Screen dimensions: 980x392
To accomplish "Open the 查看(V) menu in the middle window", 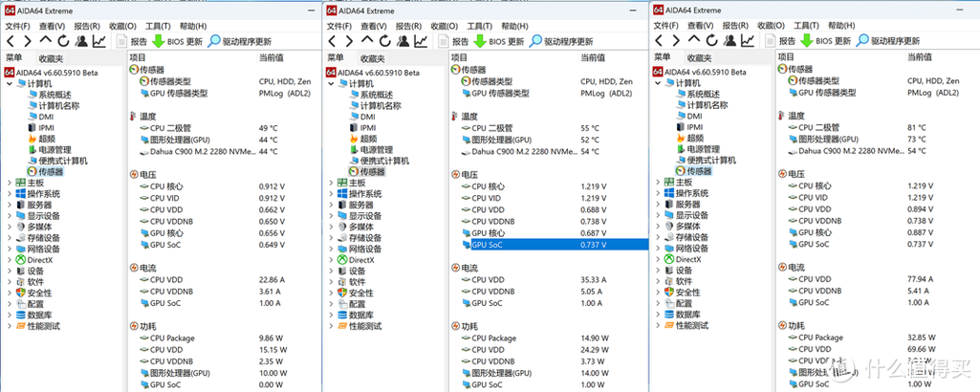I will pyautogui.click(x=374, y=26).
